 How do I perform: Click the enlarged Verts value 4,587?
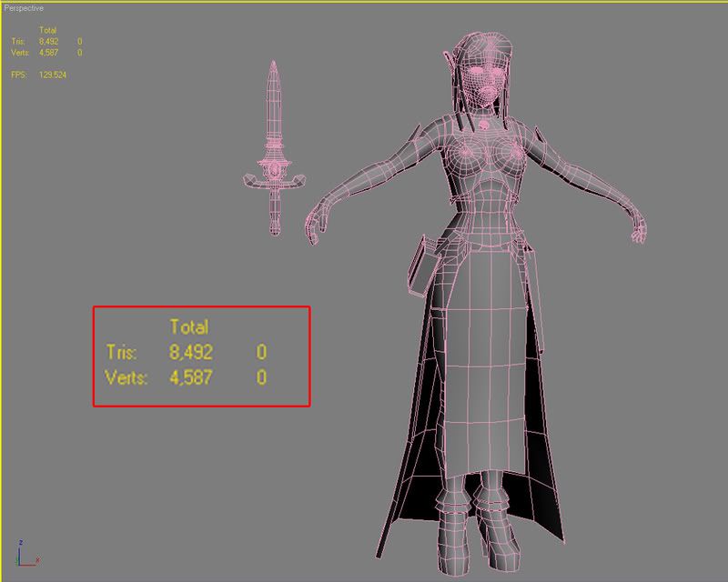(x=190, y=376)
